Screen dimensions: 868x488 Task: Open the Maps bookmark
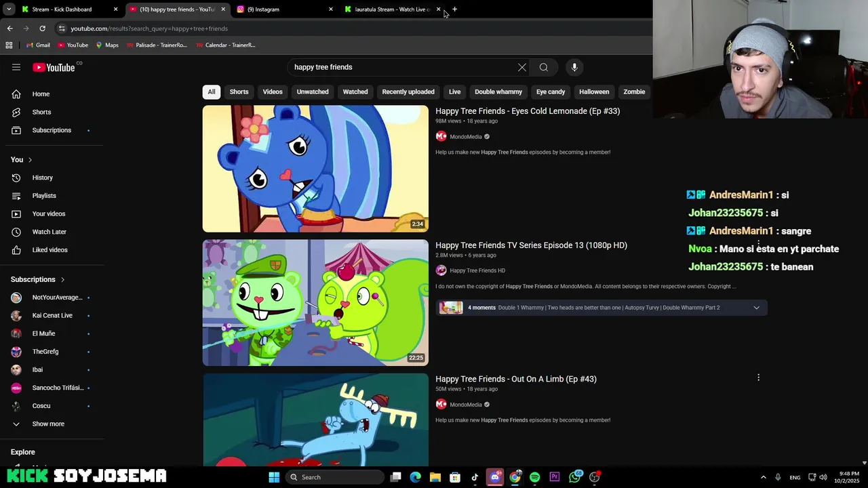click(107, 45)
